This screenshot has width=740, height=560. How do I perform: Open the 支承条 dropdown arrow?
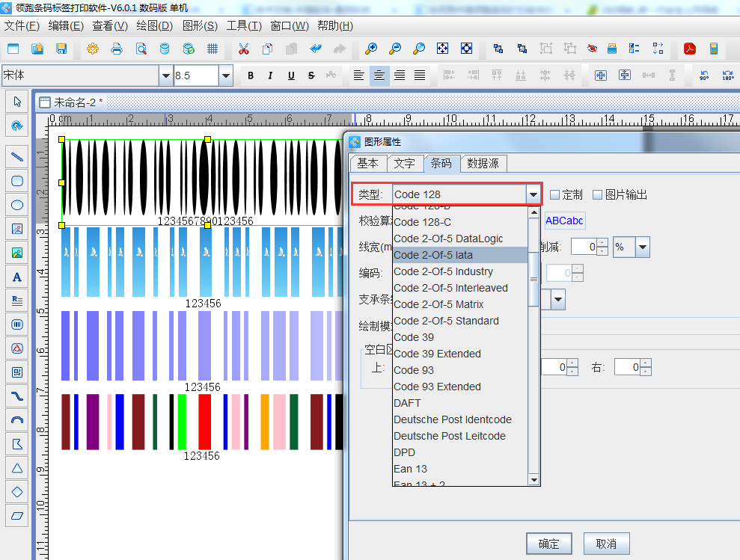[558, 300]
